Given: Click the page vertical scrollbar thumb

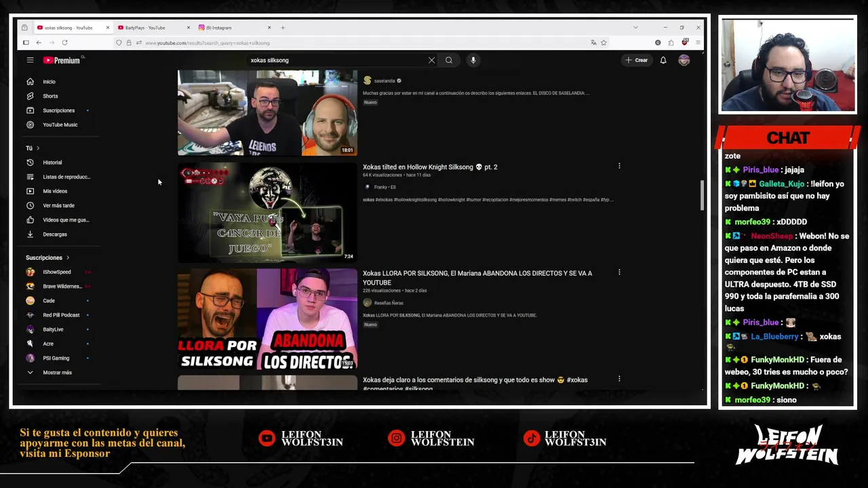Looking at the screenshot, I should [701, 196].
